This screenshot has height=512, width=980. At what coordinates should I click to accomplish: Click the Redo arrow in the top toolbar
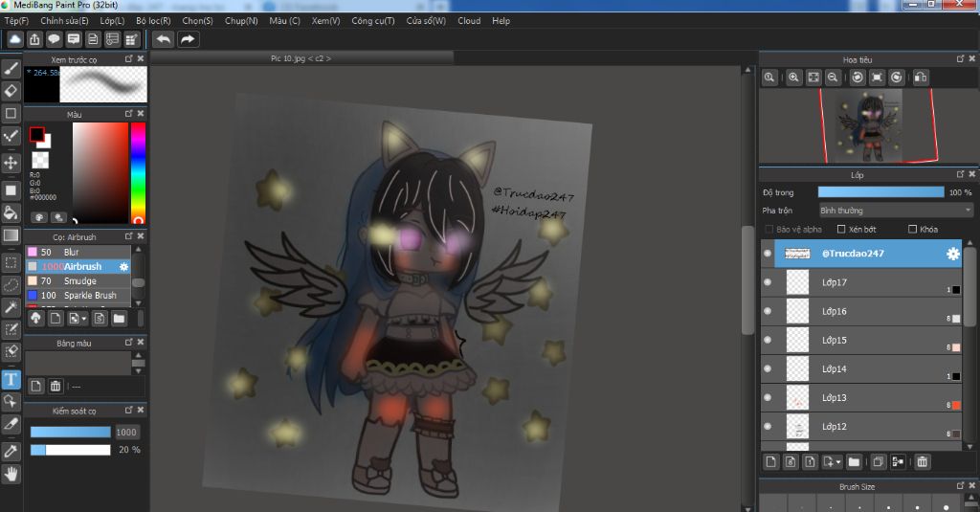[188, 39]
